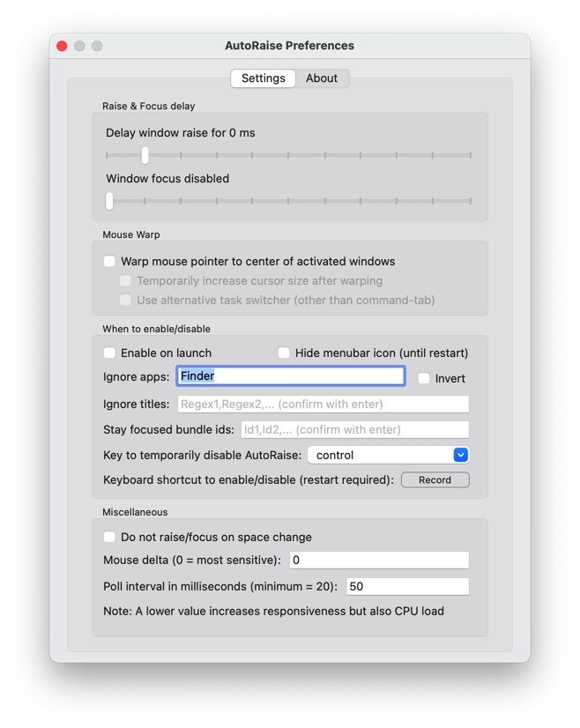Switch to the About tab

click(321, 78)
